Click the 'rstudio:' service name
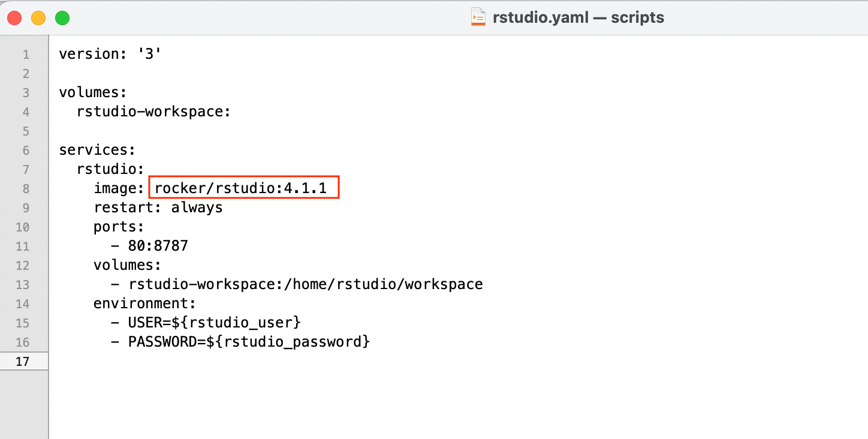Image resolution: width=868 pixels, height=439 pixels. (x=110, y=169)
